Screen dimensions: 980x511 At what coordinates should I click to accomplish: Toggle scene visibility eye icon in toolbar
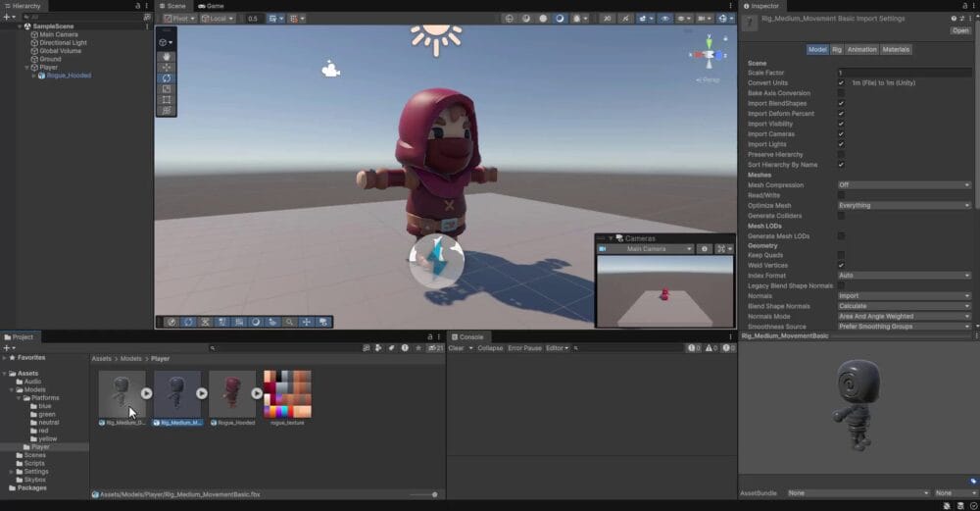click(664, 19)
